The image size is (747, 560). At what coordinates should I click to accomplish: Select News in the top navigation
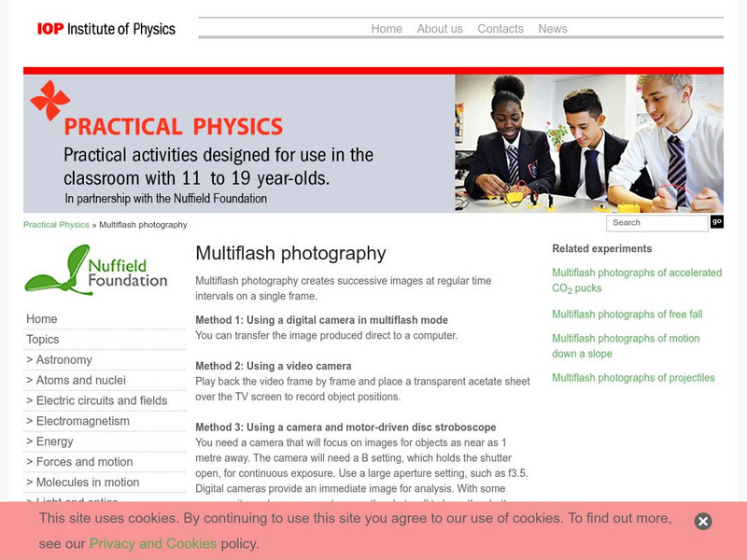[553, 29]
